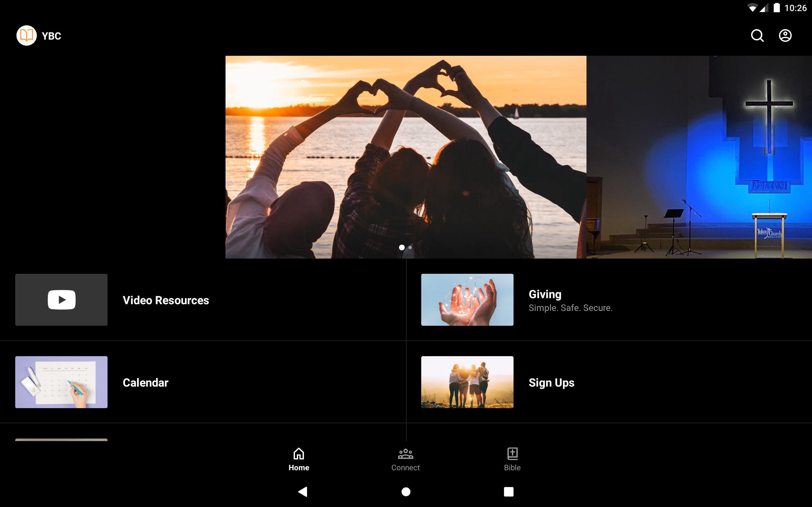
Task: Tap the heart hands sunset banner
Action: (406, 157)
